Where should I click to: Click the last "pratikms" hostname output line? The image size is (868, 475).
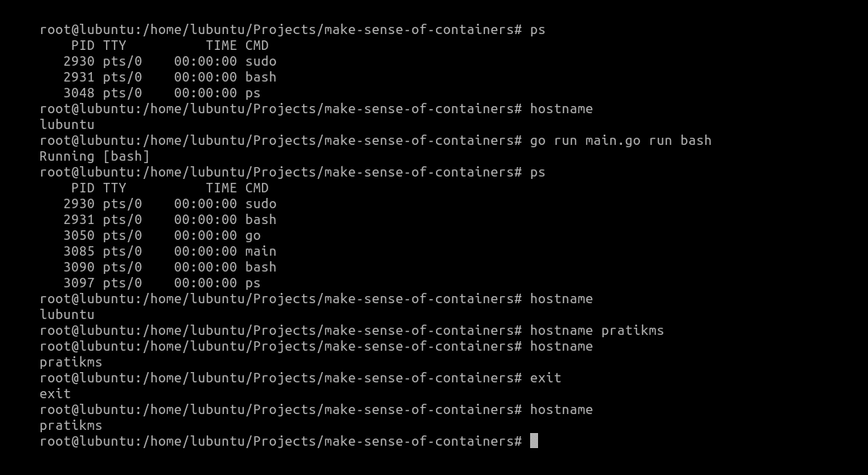click(70, 425)
